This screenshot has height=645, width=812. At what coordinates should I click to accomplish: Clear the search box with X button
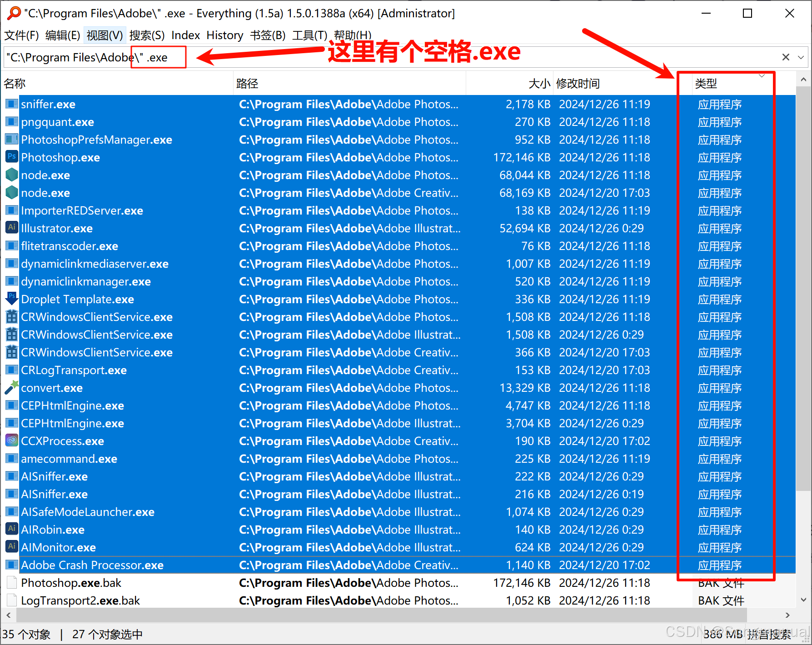pyautogui.click(x=786, y=57)
